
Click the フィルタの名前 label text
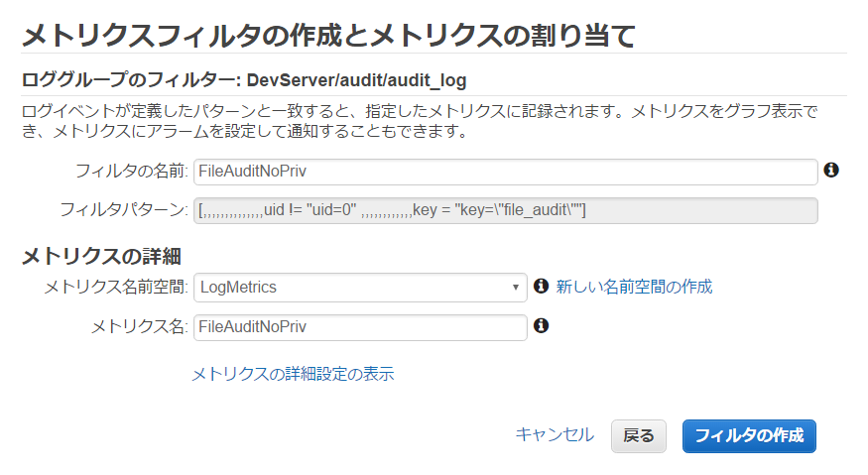point(131,172)
